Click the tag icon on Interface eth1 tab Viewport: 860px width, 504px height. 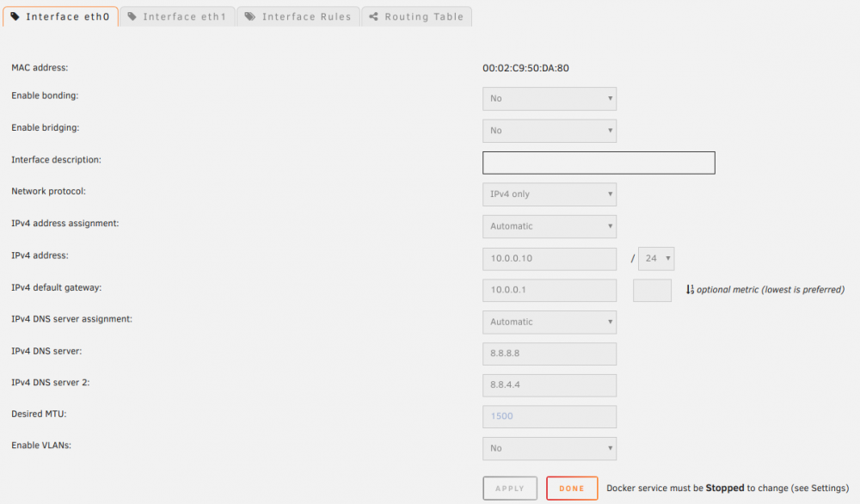click(x=132, y=16)
